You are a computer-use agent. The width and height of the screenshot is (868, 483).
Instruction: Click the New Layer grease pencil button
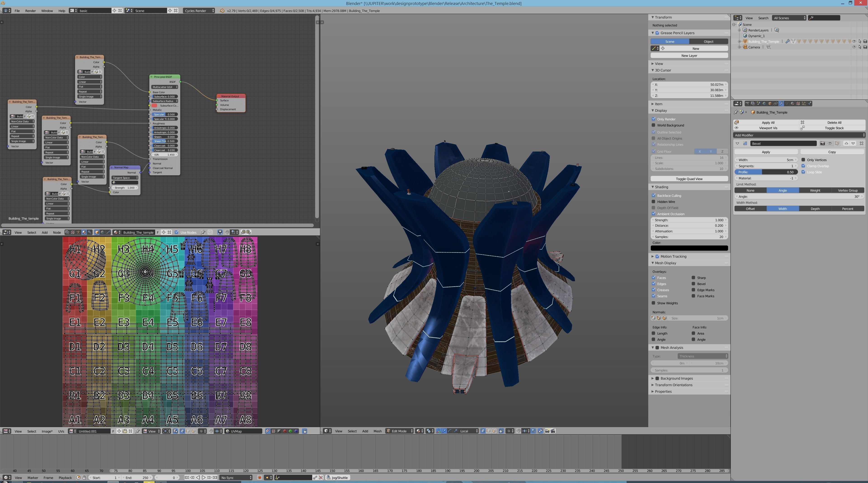pos(689,55)
